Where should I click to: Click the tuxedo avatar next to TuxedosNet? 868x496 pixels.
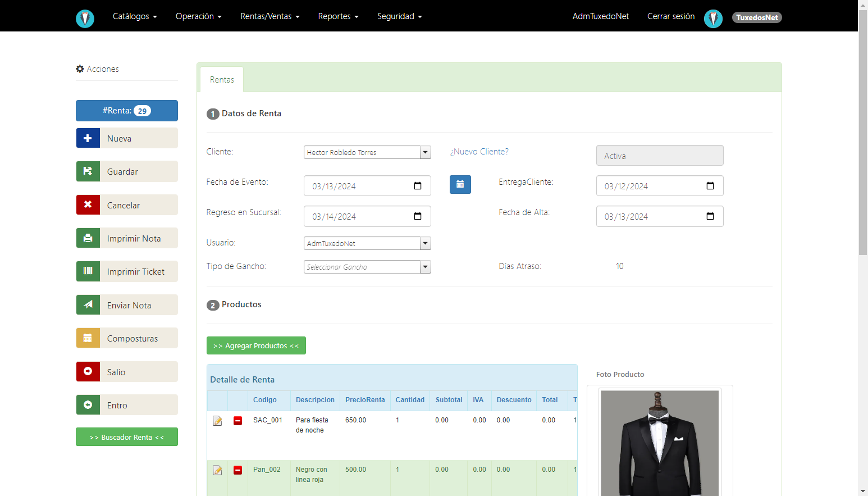point(713,19)
